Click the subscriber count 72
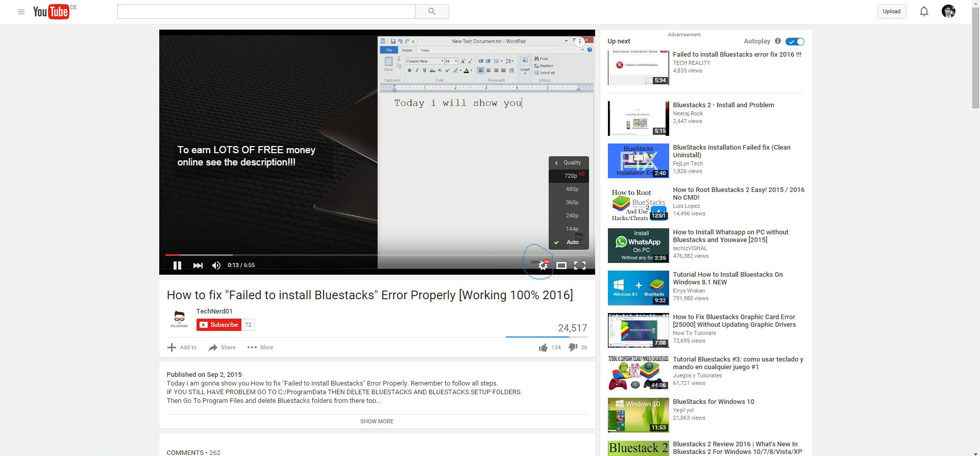The image size is (980, 456). click(x=248, y=325)
